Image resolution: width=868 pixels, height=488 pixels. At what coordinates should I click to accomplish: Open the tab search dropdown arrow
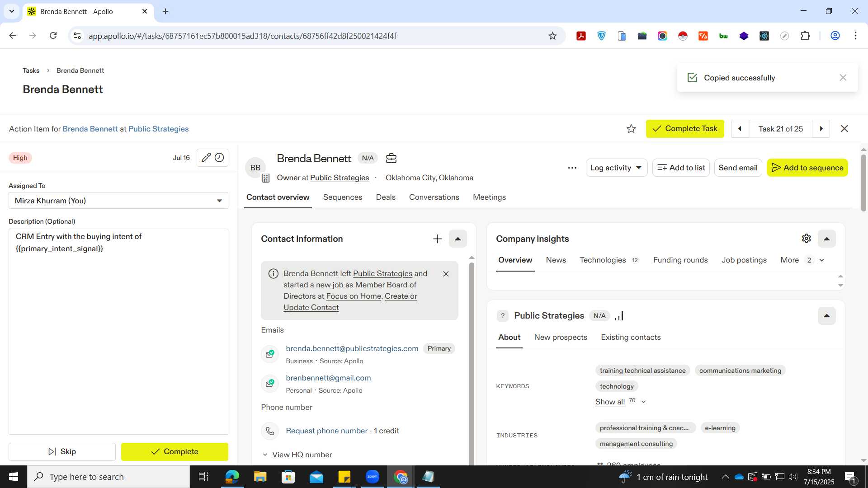(11, 11)
